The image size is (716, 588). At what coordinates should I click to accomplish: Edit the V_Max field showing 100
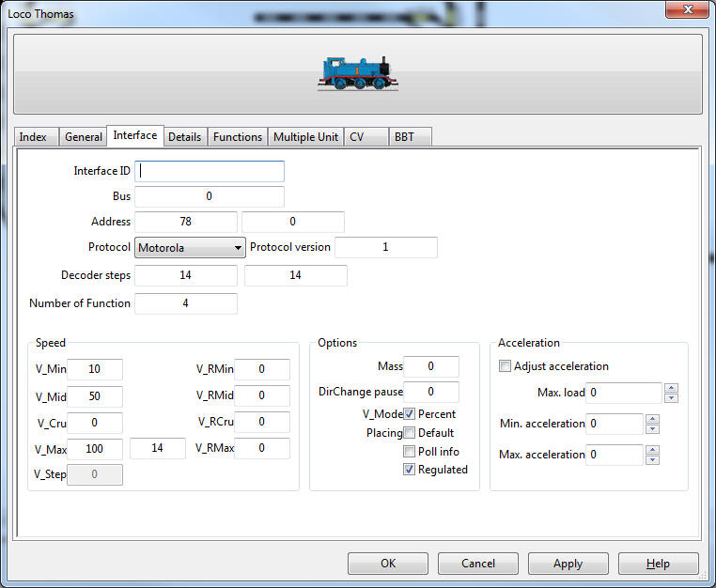click(95, 449)
